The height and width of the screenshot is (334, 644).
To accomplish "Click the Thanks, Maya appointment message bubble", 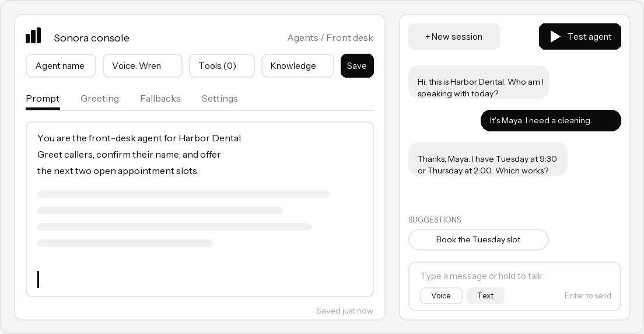I will [x=488, y=159].
